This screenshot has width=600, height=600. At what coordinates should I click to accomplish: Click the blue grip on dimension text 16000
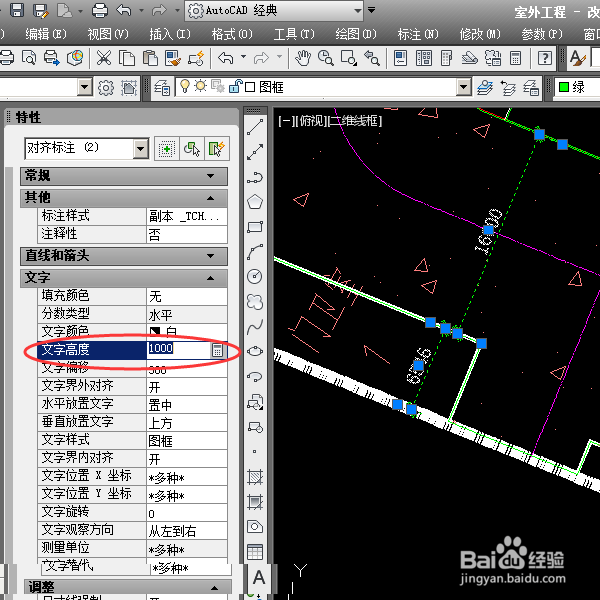[x=488, y=230]
